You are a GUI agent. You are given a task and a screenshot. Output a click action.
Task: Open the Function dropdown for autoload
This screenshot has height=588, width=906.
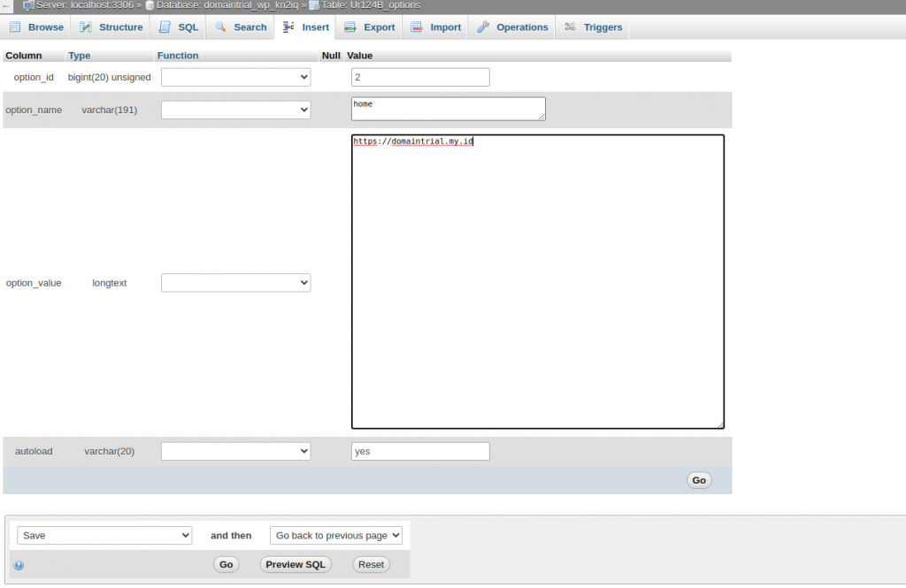(x=235, y=452)
